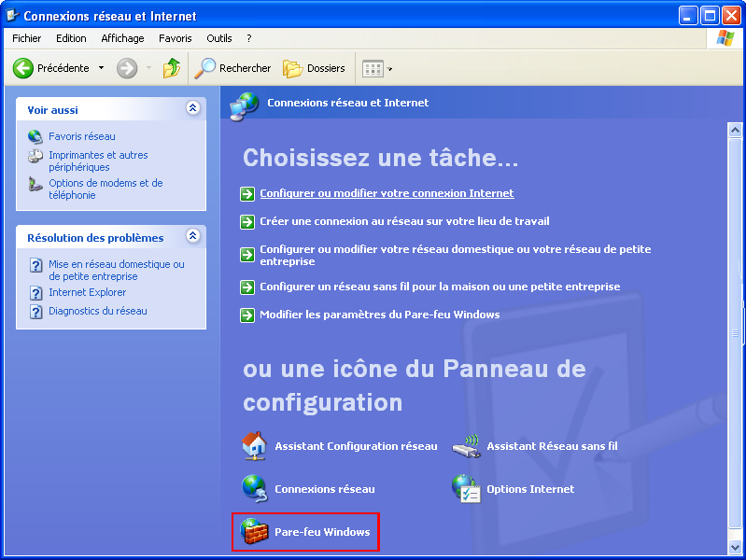Open Options Internet label
This screenshot has height=560, width=746.
point(530,489)
